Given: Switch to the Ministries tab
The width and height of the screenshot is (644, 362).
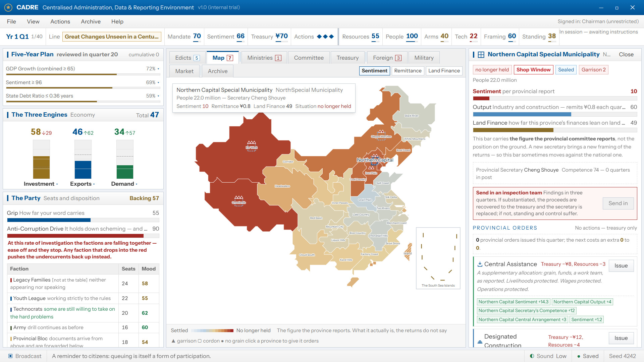Looking at the screenshot, I should [264, 58].
